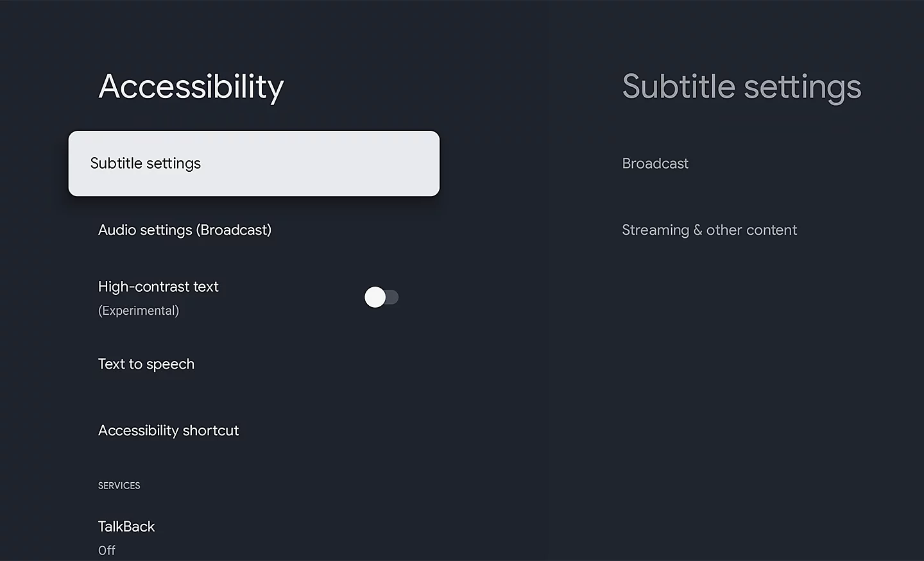Viewport: 924px width, 561px height.
Task: Click the word Broadcast in Audio settings
Action: click(234, 230)
